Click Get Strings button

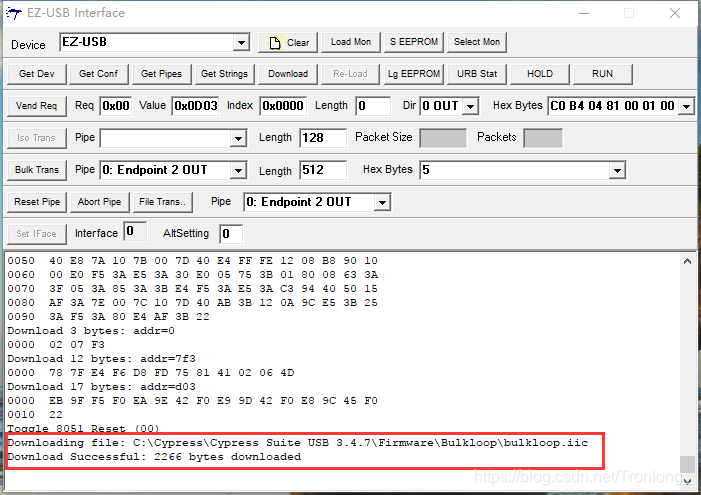click(x=224, y=74)
